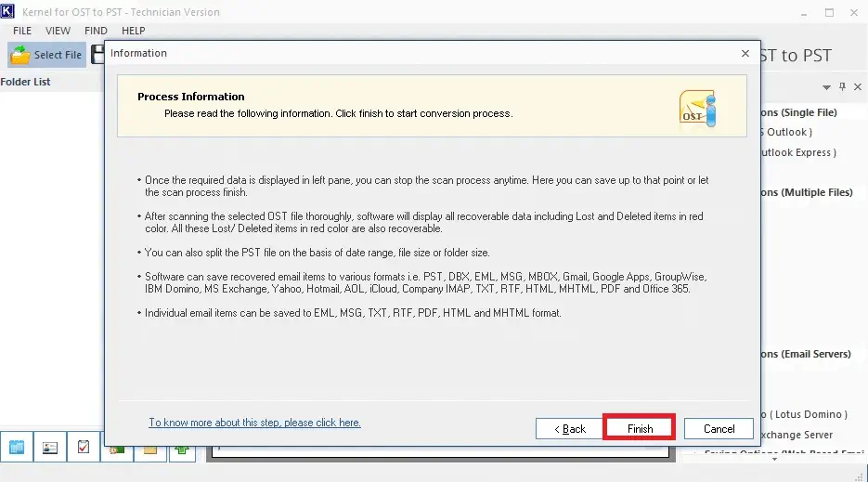This screenshot has height=482, width=868.
Task: Click the Cancel button in dialog
Action: click(719, 429)
